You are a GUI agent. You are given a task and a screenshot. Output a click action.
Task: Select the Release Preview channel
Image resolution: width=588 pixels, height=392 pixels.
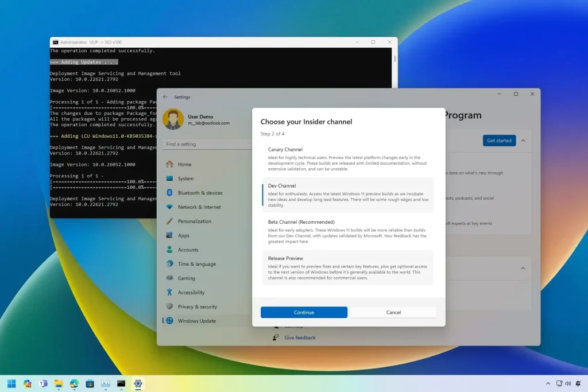pyautogui.click(x=347, y=267)
